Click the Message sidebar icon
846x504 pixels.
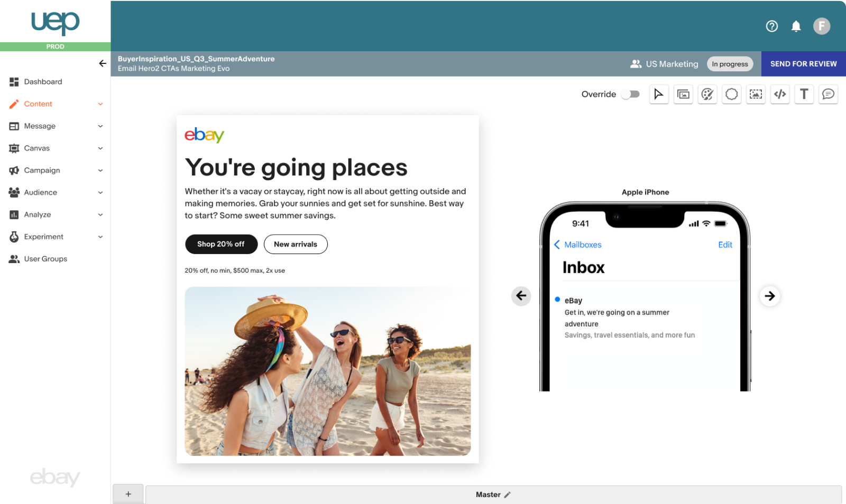coord(14,126)
